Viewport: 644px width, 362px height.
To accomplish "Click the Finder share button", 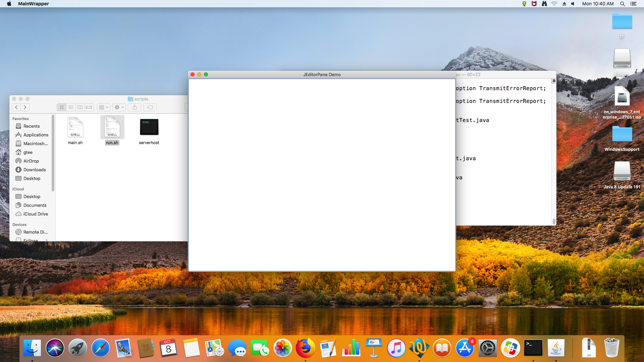I will [x=135, y=107].
